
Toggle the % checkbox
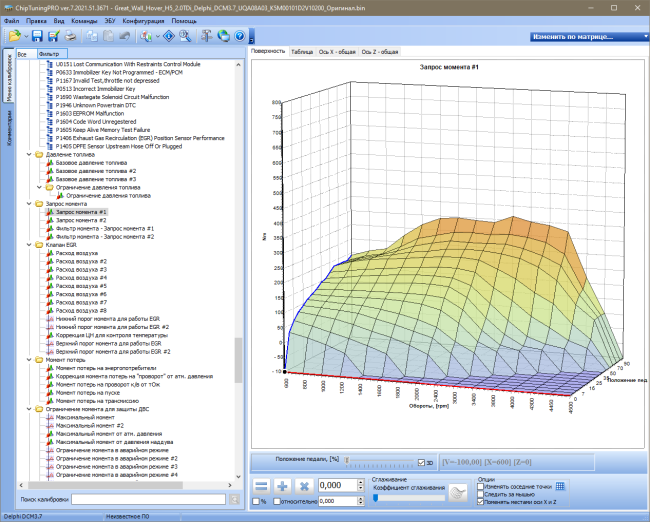(x=257, y=502)
